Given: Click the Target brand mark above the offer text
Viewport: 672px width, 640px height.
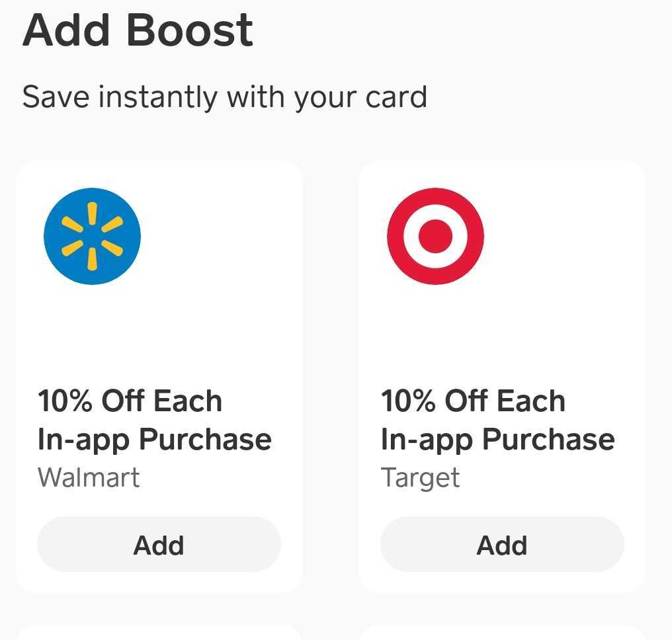Looking at the screenshot, I should pyautogui.click(x=435, y=236).
